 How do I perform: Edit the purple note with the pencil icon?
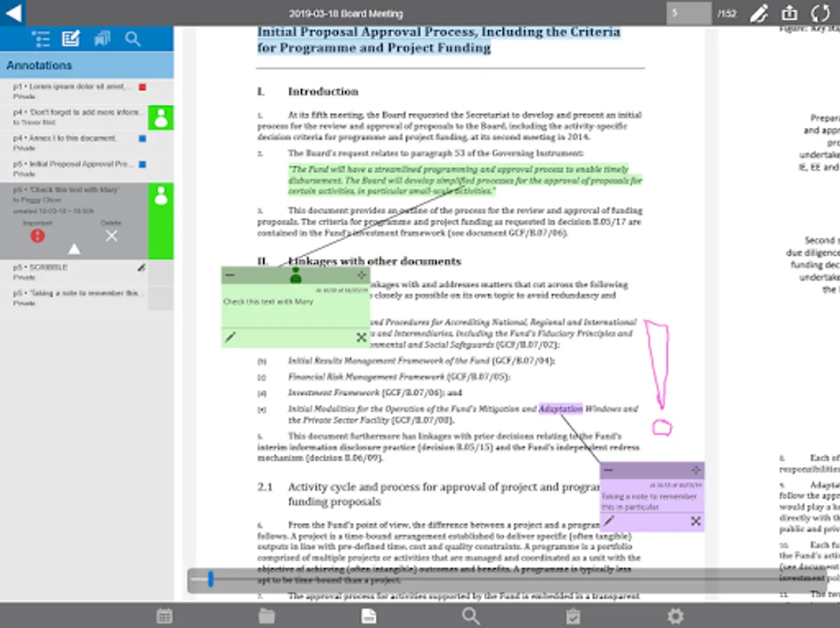click(608, 521)
